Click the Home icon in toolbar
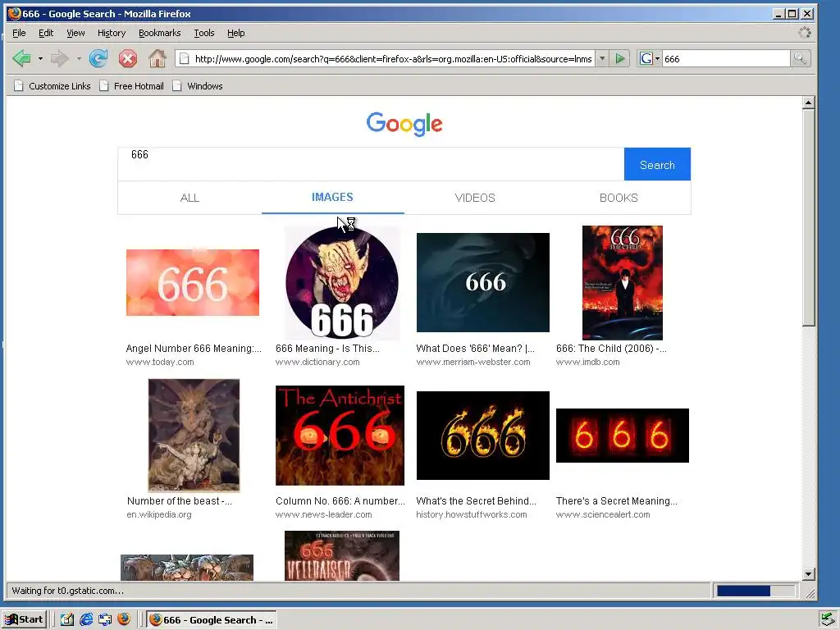Screen dimensions: 840x630 coord(157,58)
